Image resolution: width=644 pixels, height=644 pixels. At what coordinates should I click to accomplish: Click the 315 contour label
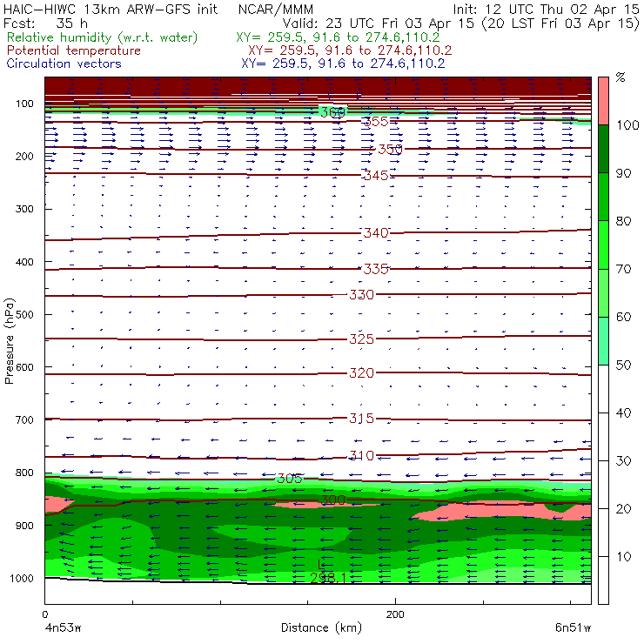coord(362,418)
